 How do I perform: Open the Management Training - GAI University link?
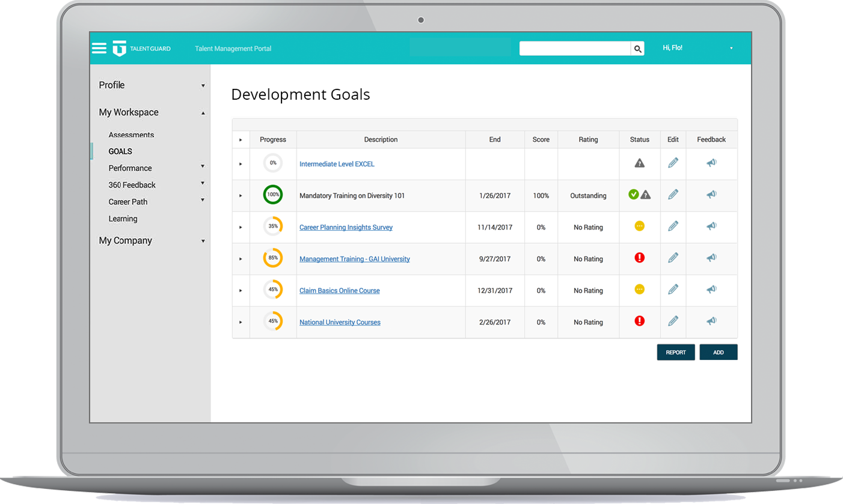355,259
